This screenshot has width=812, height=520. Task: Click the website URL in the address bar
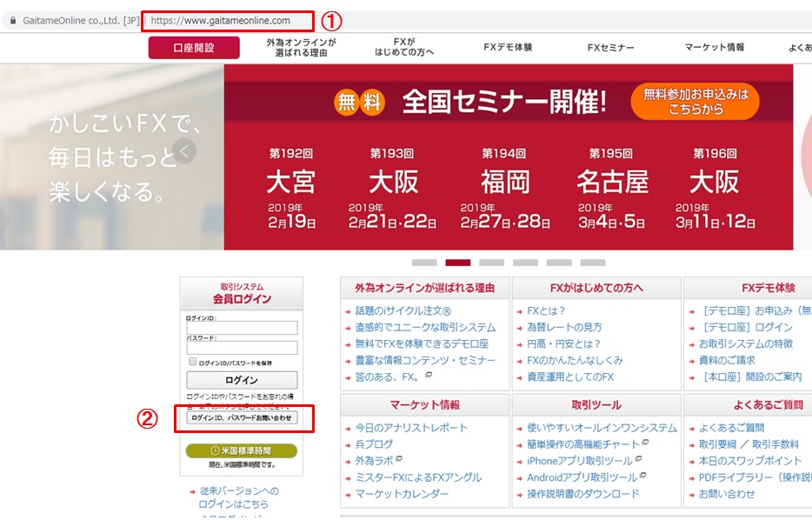click(x=221, y=21)
